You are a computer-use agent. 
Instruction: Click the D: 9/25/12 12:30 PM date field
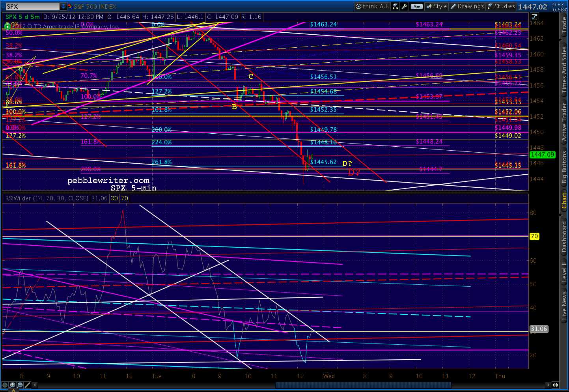[x=73, y=17]
